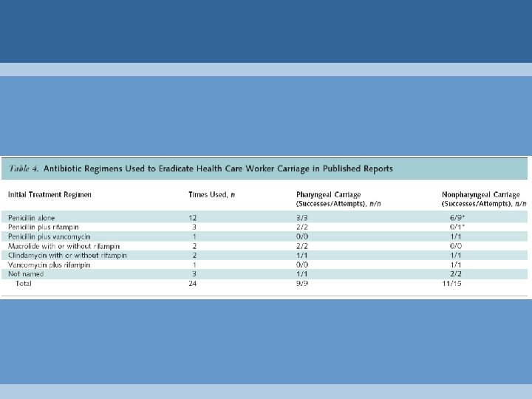Select the 6/9 nonpharyngeal value cell
532x399 pixels.
point(457,218)
